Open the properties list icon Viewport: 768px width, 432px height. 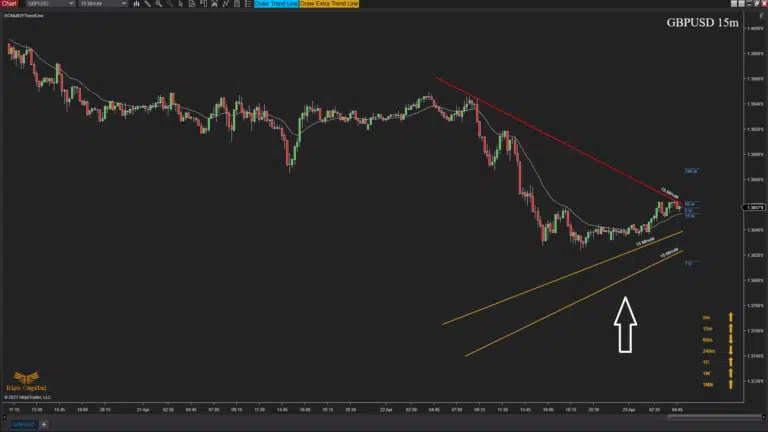(x=248, y=3)
